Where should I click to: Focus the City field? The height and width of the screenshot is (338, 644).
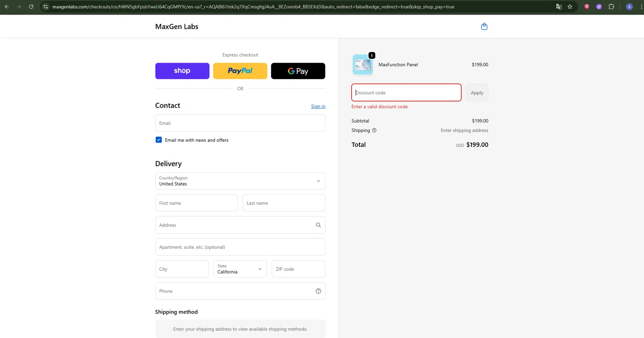[x=182, y=269]
